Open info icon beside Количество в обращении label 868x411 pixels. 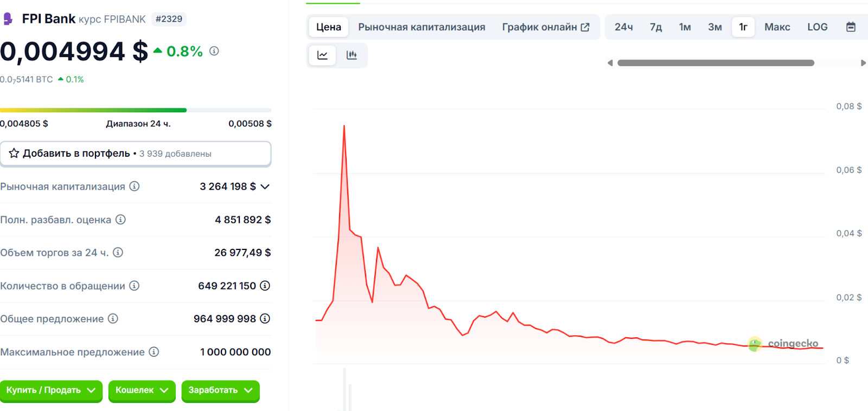(x=134, y=286)
